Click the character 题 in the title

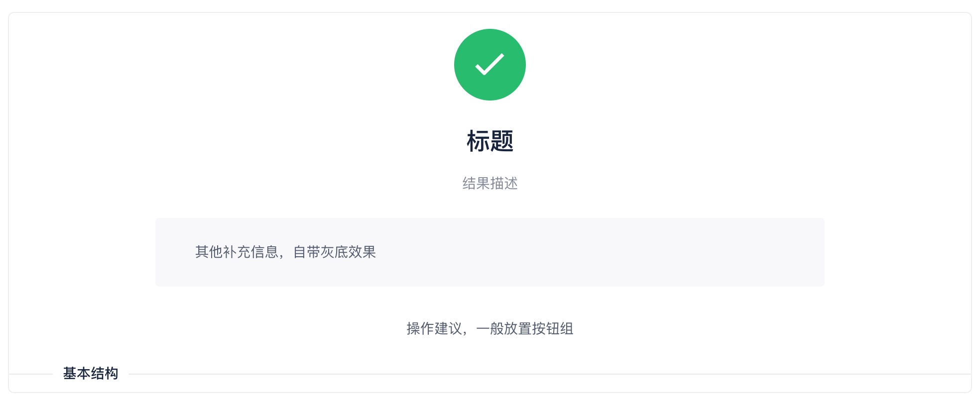click(502, 141)
